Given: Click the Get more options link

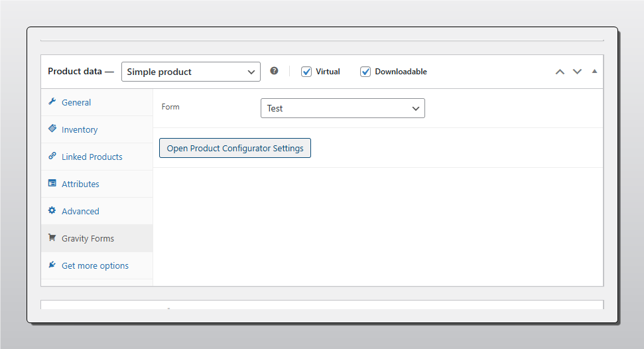Looking at the screenshot, I should click(95, 266).
